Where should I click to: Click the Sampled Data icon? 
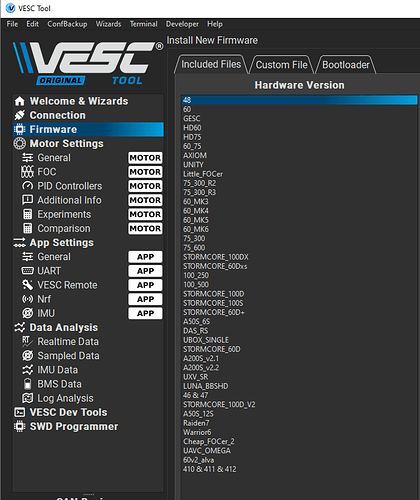tap(28, 356)
